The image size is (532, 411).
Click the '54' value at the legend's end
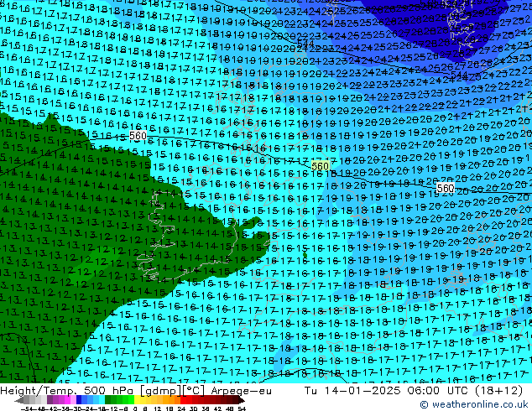pos(242,408)
